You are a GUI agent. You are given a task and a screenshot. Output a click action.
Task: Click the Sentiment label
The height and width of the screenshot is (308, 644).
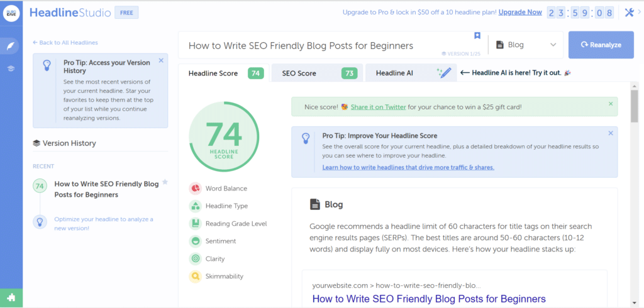tap(221, 241)
